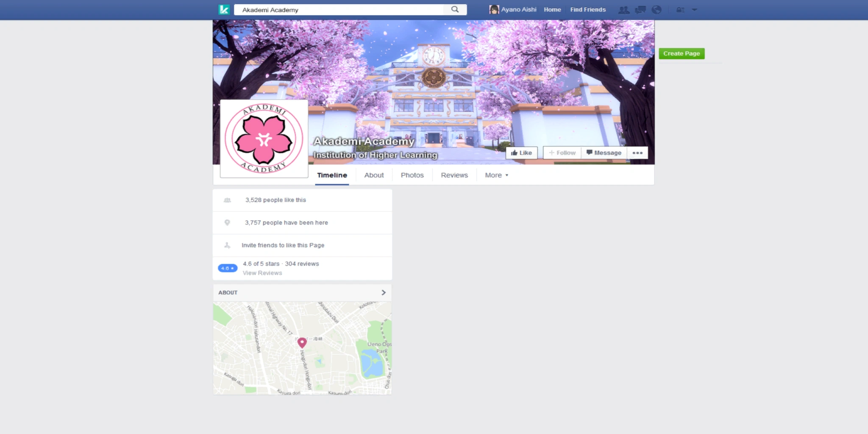Image resolution: width=868 pixels, height=434 pixels.
Task: Expand the ABOUT section chevron
Action: [x=383, y=292]
